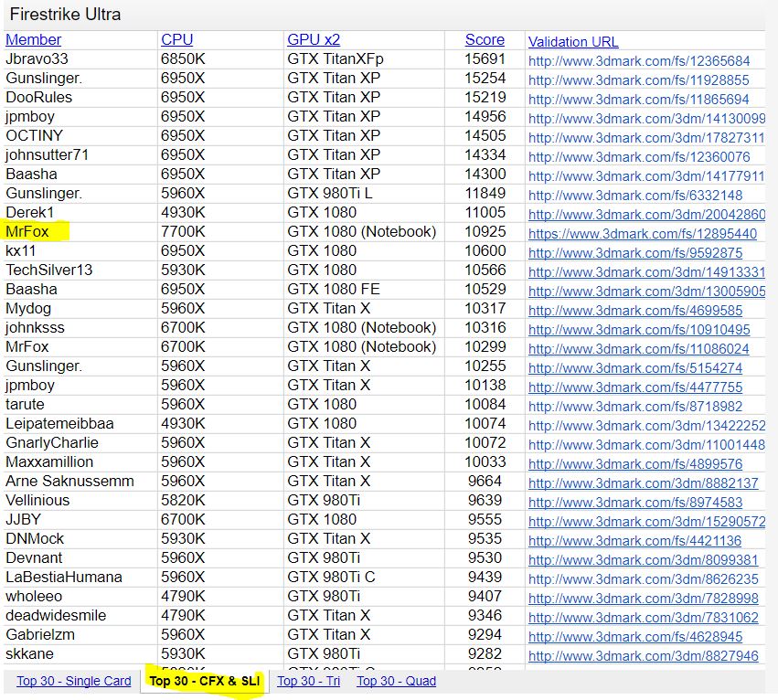Open validation link fs/11086024
778x700 pixels.
coord(638,349)
